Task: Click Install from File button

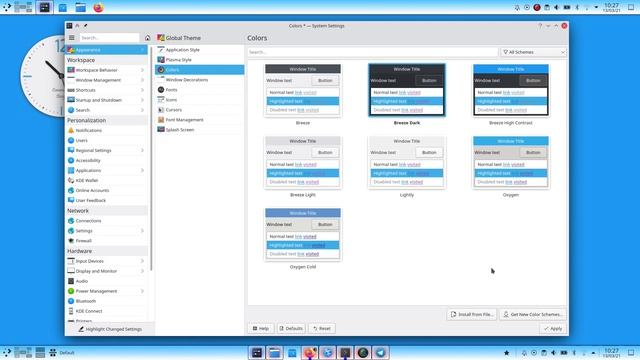Action: [472, 315]
